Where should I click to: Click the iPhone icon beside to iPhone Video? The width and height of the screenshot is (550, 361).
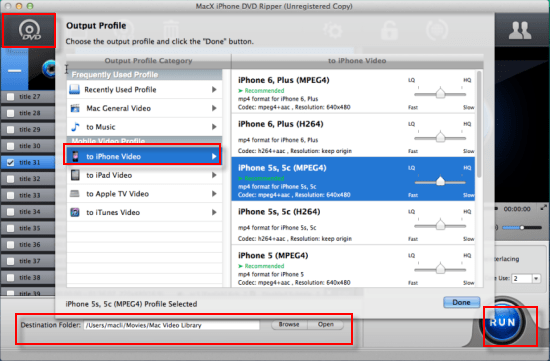tap(75, 156)
